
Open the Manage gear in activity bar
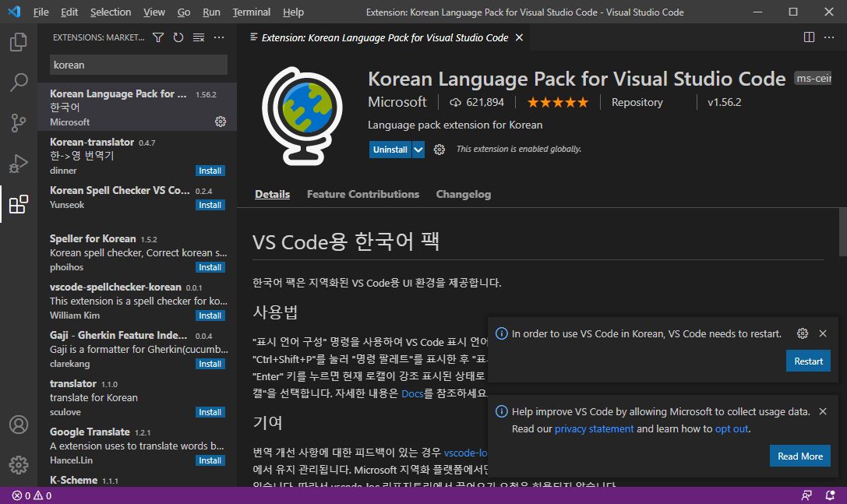tap(19, 464)
